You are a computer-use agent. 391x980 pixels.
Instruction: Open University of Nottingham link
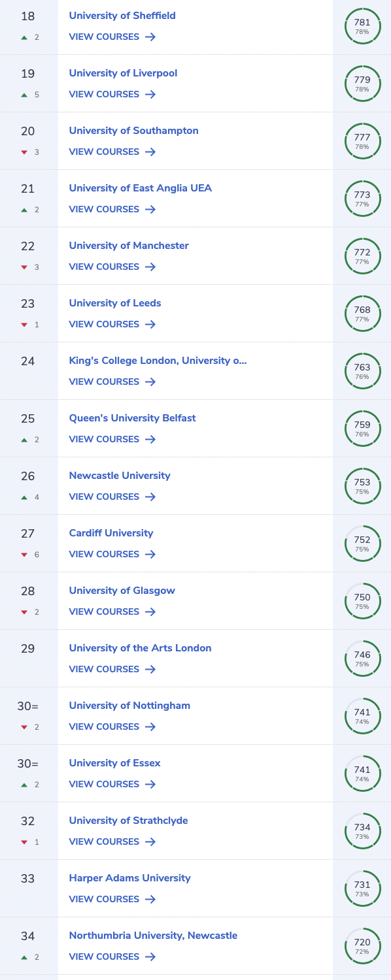[x=129, y=706]
